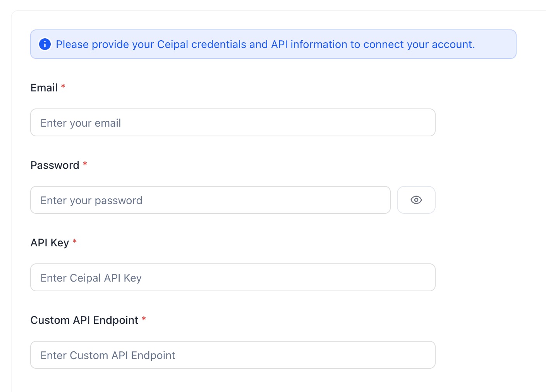Click the red asterisk beside Email
Viewport: 546px width, 392px height.
click(63, 87)
